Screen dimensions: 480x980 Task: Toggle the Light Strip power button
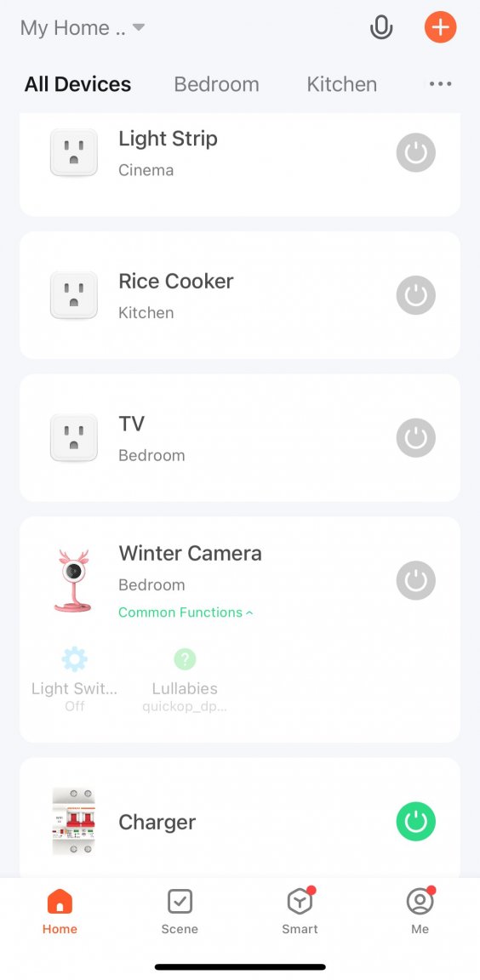tap(415, 152)
